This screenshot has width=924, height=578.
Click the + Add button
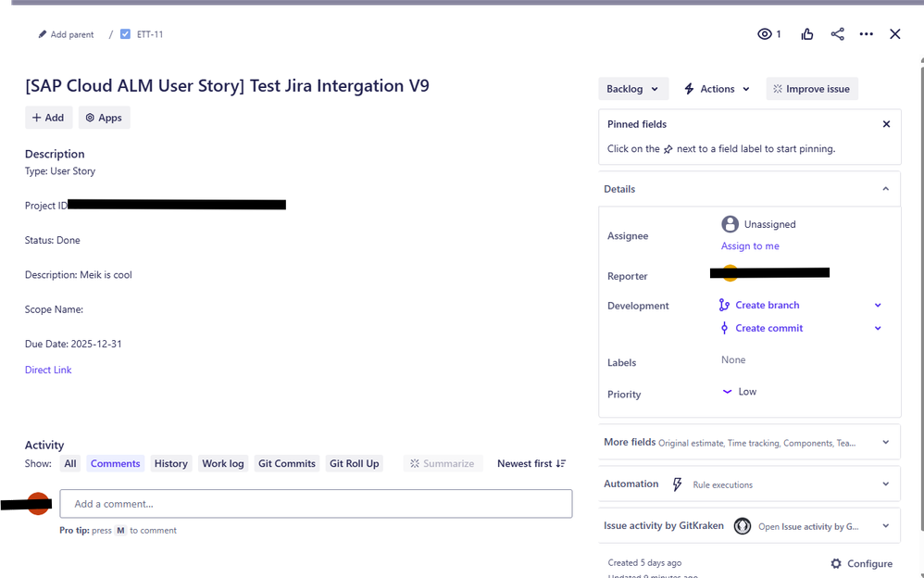48,118
